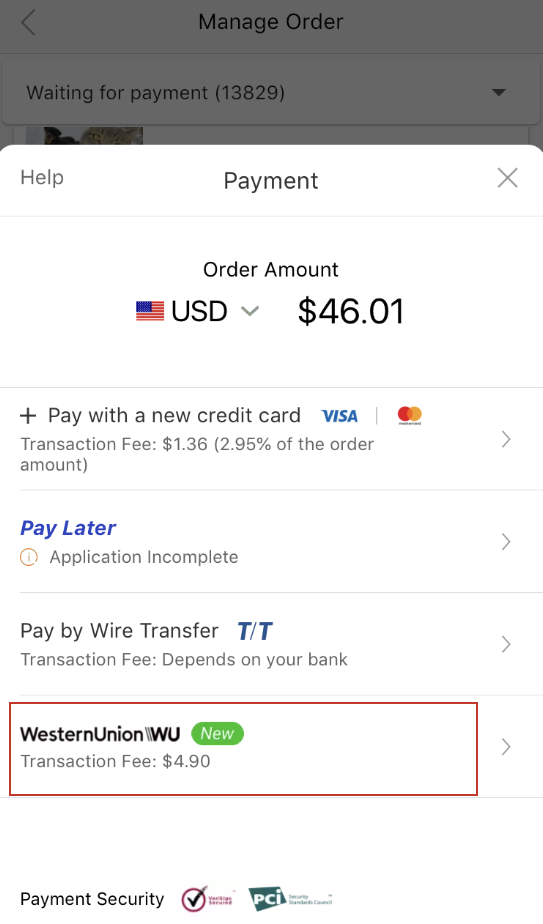Screen dimensions: 543x924
Task: Click the T/T wire transfer logo
Action: click(255, 631)
